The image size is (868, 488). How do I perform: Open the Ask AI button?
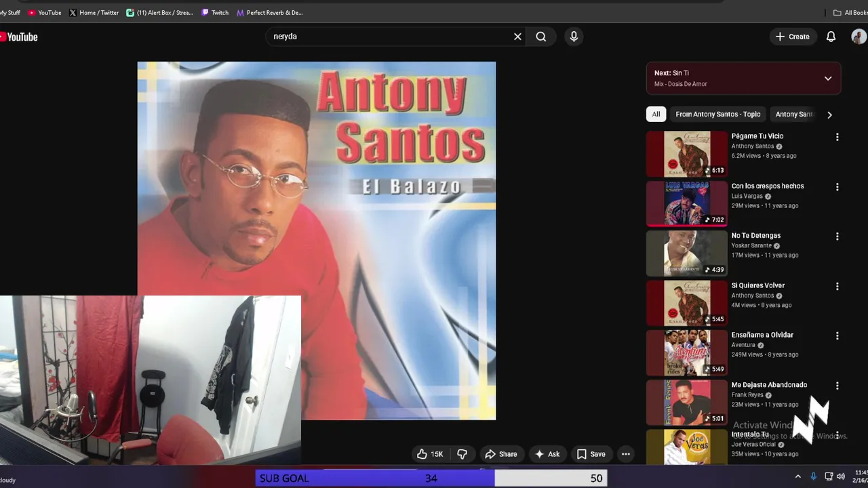tap(547, 454)
